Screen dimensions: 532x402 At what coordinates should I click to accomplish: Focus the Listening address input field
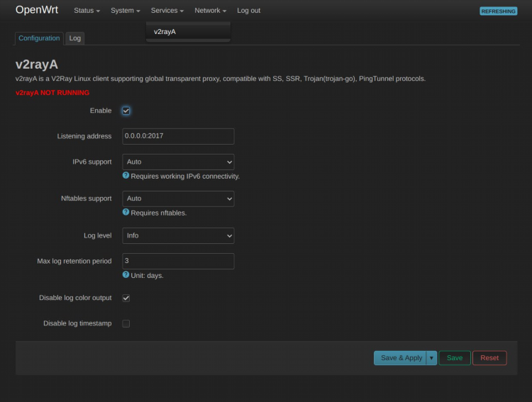(x=178, y=136)
